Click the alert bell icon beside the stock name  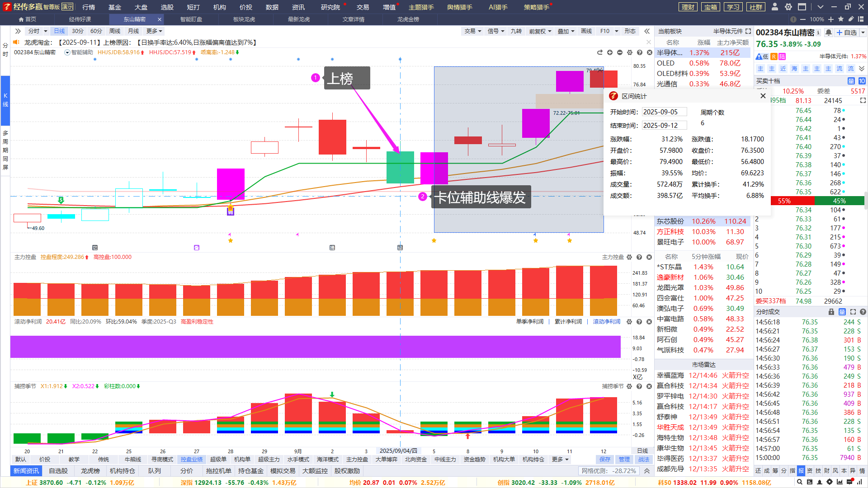(x=829, y=33)
